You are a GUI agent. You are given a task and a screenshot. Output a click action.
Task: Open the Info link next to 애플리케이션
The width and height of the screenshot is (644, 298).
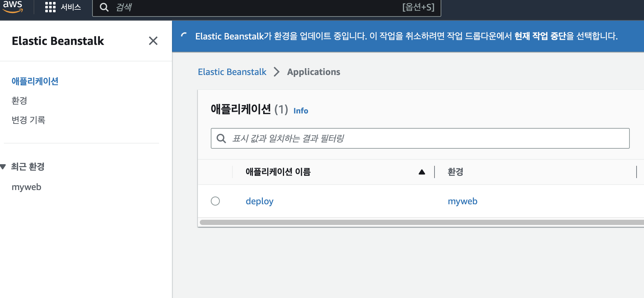pyautogui.click(x=301, y=111)
